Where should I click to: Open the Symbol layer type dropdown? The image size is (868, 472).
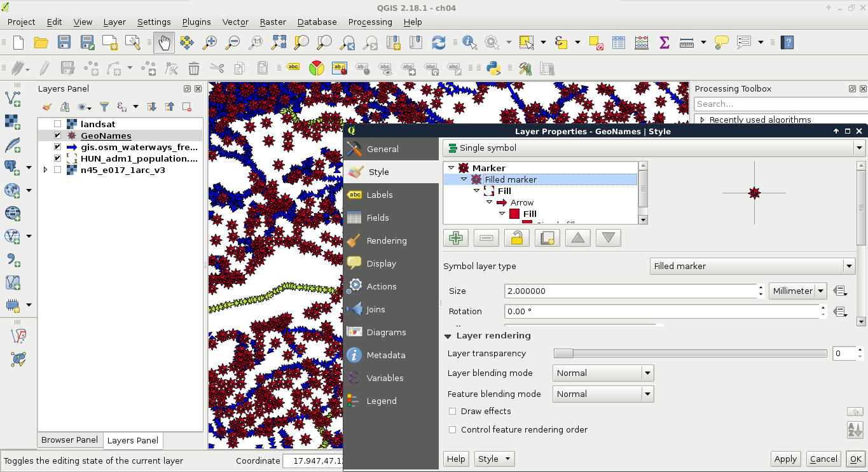752,267
